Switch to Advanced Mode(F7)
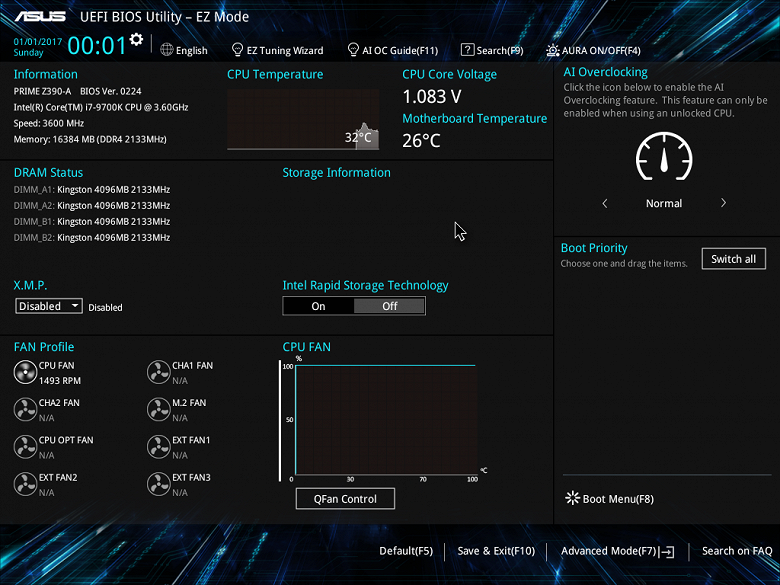This screenshot has height=585, width=780. 609,551
